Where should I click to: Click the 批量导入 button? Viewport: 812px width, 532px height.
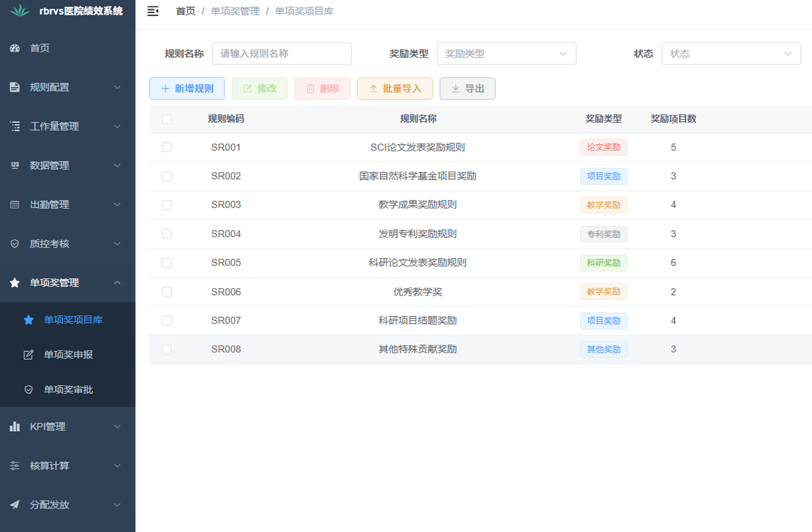[395, 88]
